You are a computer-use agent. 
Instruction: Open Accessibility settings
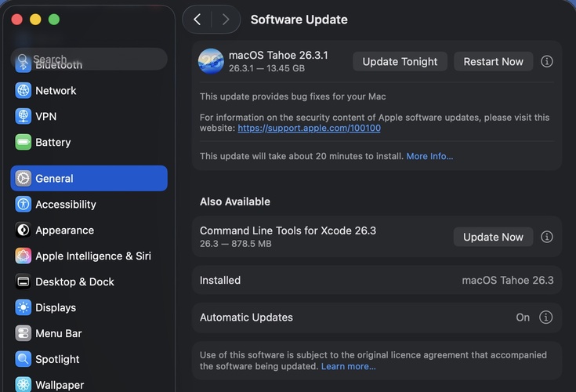(89, 204)
